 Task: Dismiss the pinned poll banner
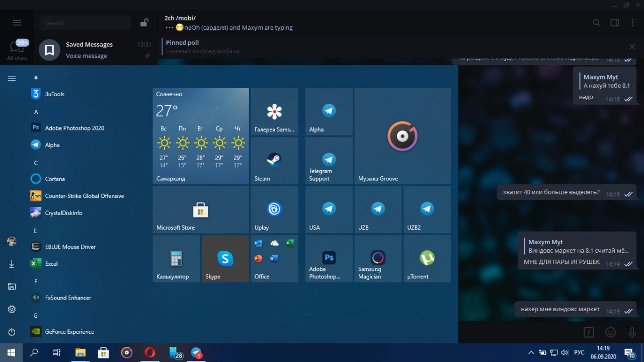pyautogui.click(x=632, y=47)
